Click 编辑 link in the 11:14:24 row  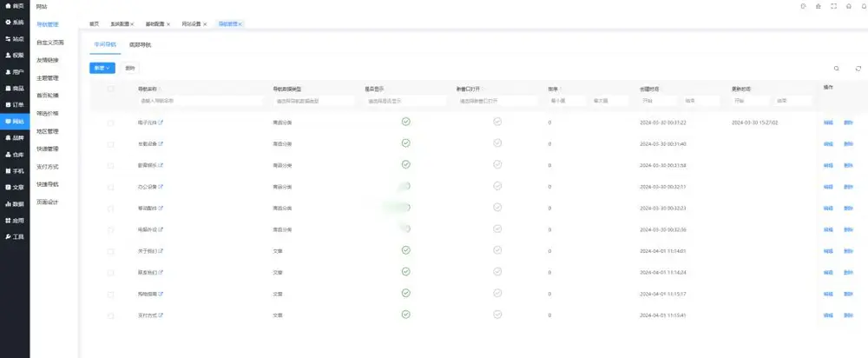click(x=828, y=273)
